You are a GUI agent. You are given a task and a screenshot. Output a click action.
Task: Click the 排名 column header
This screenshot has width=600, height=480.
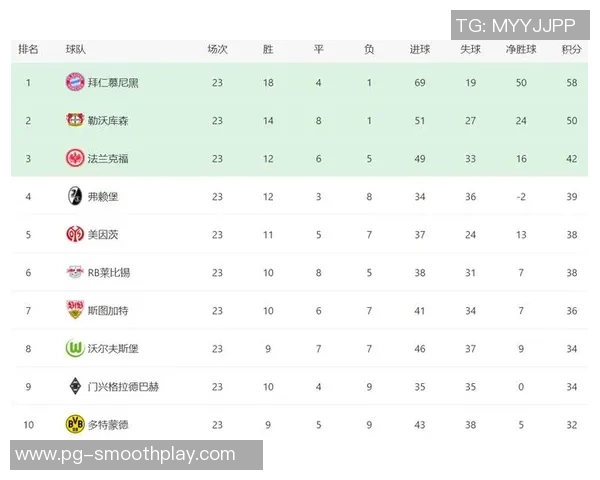click(x=29, y=48)
